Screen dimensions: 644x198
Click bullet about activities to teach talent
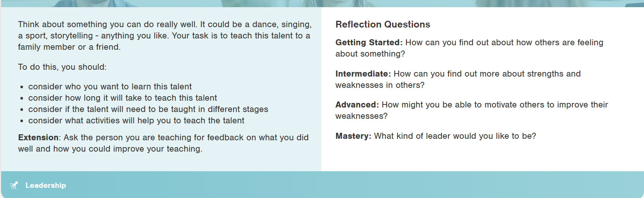136,121
